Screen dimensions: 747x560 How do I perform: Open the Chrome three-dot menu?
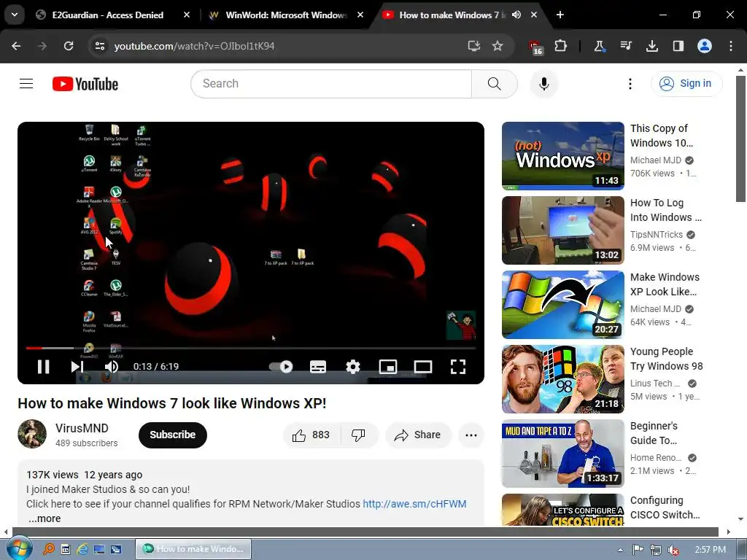coord(731,46)
